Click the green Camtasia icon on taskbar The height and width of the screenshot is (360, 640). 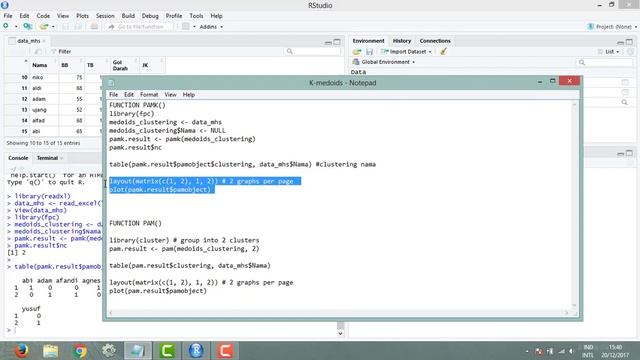point(167,351)
